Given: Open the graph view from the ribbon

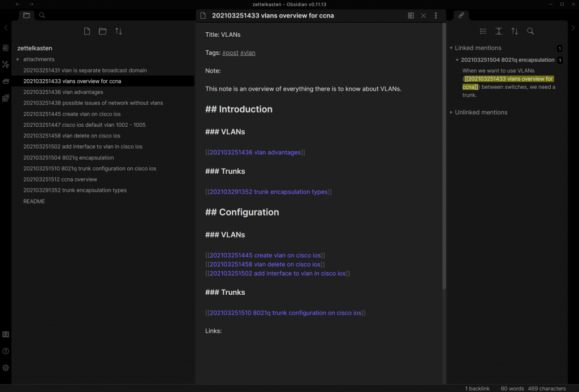Looking at the screenshot, I should (x=6, y=64).
